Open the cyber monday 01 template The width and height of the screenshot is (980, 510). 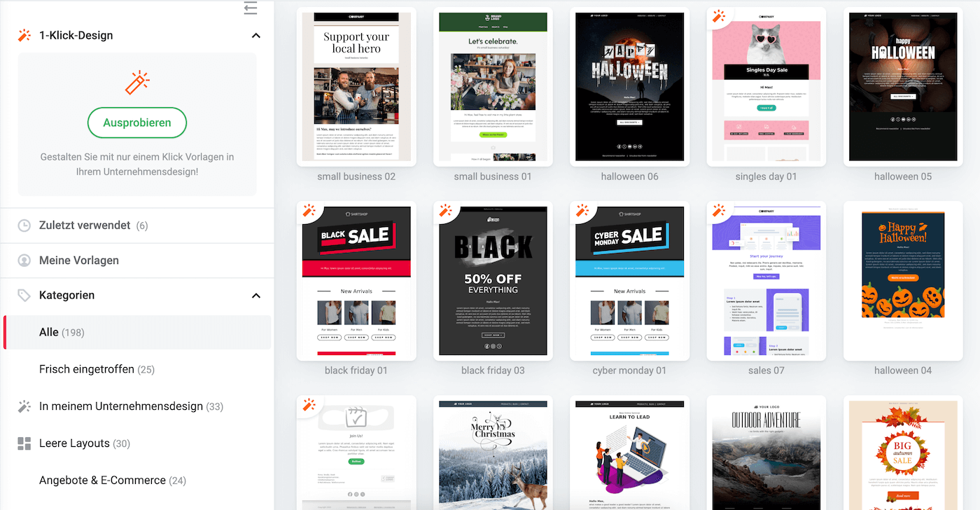(629, 281)
